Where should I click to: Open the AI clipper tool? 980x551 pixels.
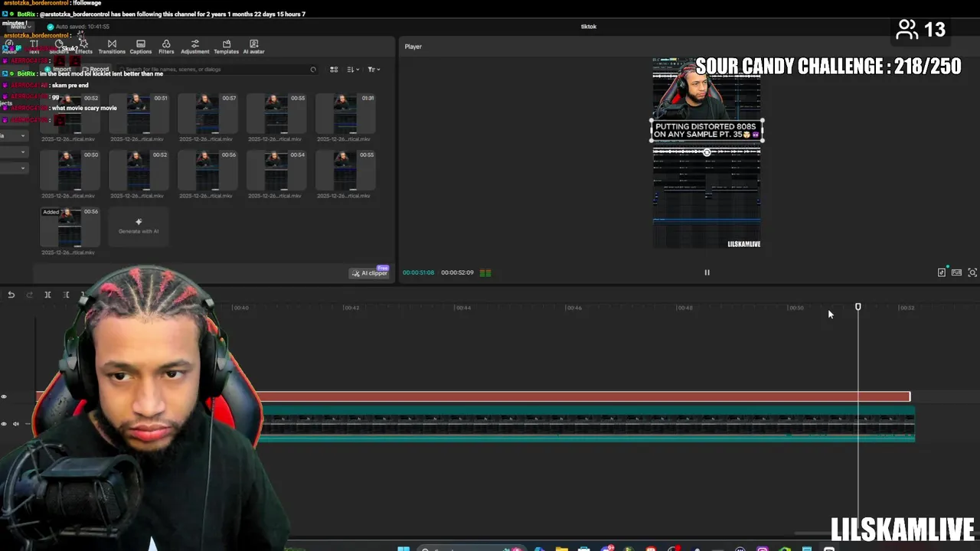tap(370, 273)
